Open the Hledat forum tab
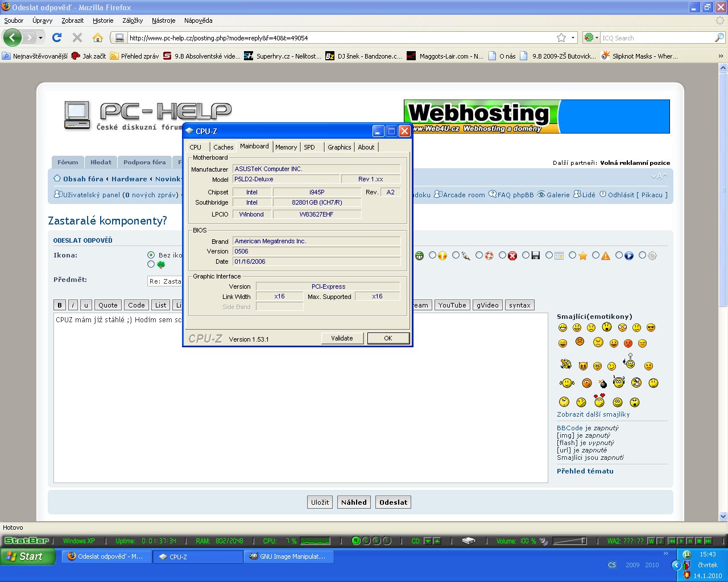Screen dimensions: 728x582 (101, 162)
